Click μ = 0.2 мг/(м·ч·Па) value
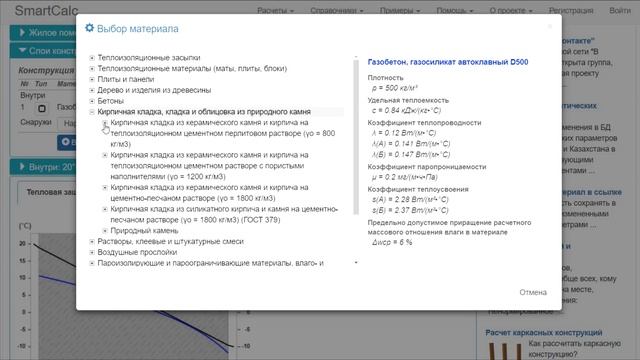 (404, 177)
